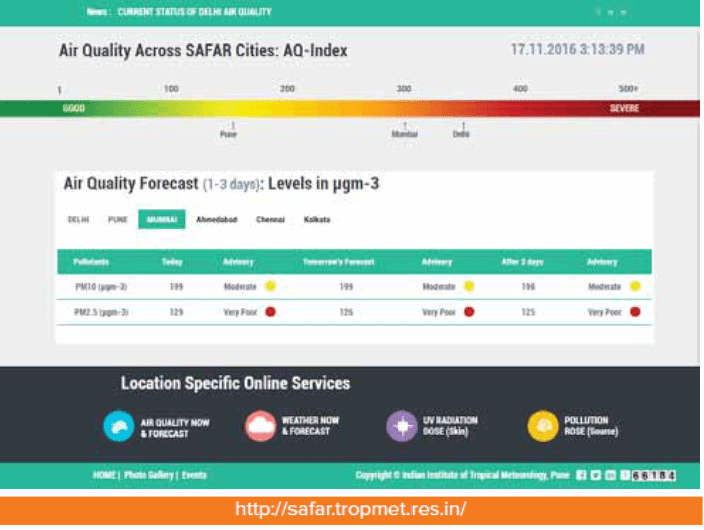Open the Photo Gallery footer link
This screenshot has width=704, height=530.
click(150, 475)
